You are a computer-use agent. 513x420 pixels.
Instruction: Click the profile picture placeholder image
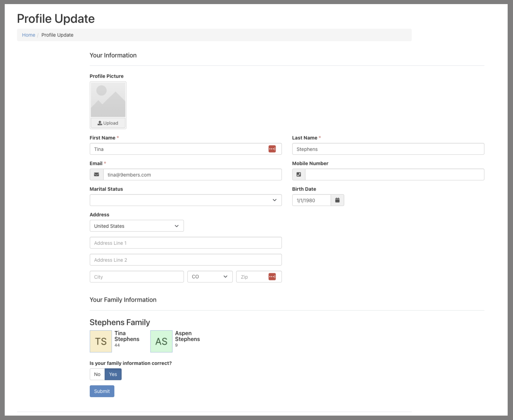pyautogui.click(x=108, y=100)
